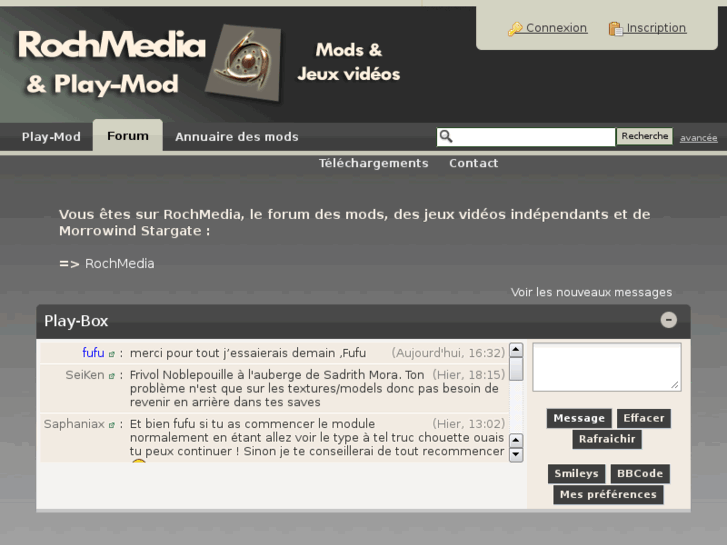Open the Contact menu item

click(474, 163)
